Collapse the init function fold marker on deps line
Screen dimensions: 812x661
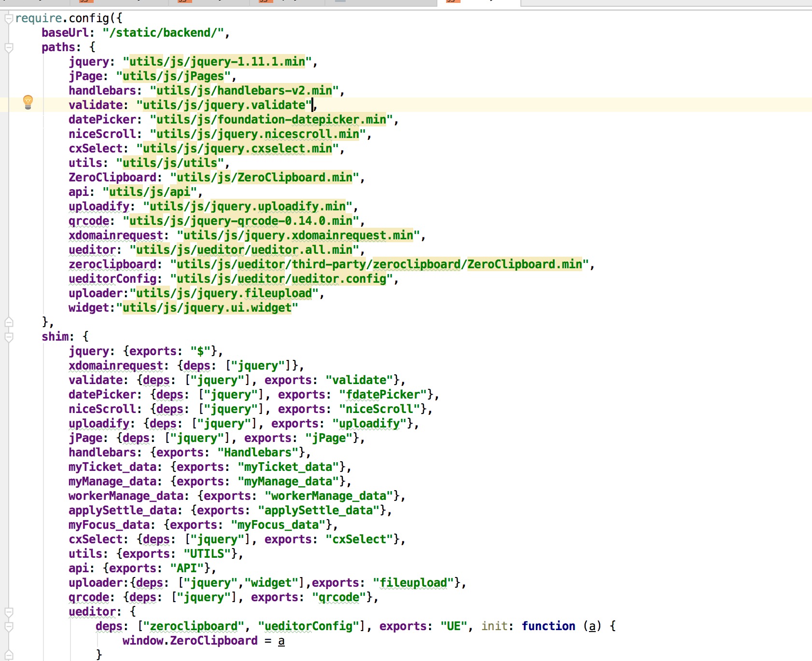point(9,627)
